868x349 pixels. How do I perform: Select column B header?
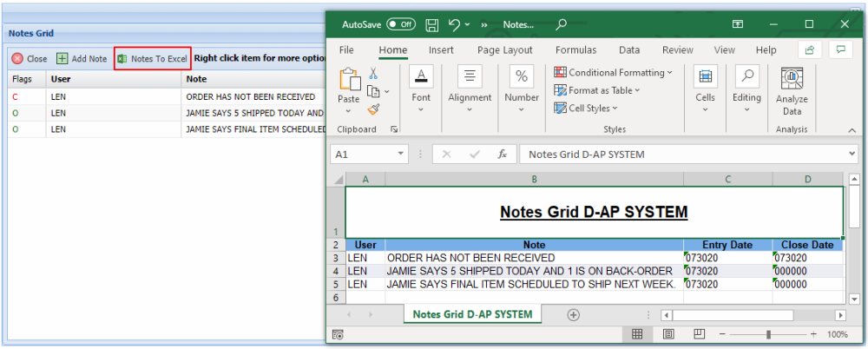[534, 180]
